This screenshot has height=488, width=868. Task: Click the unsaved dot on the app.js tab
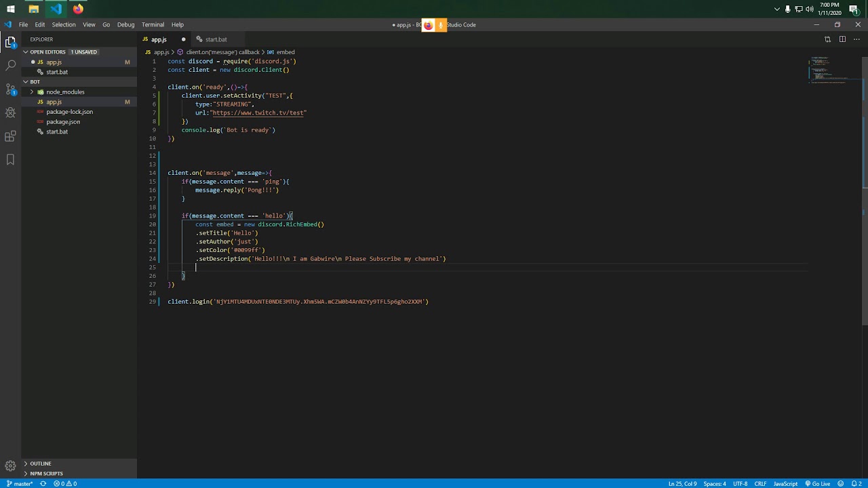click(183, 39)
